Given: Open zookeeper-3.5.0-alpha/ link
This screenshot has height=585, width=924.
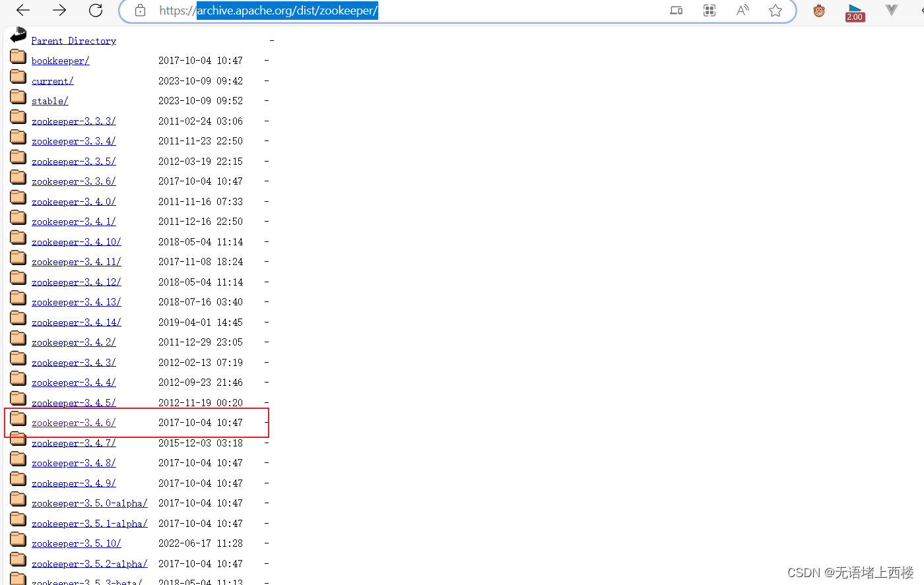Looking at the screenshot, I should point(90,503).
